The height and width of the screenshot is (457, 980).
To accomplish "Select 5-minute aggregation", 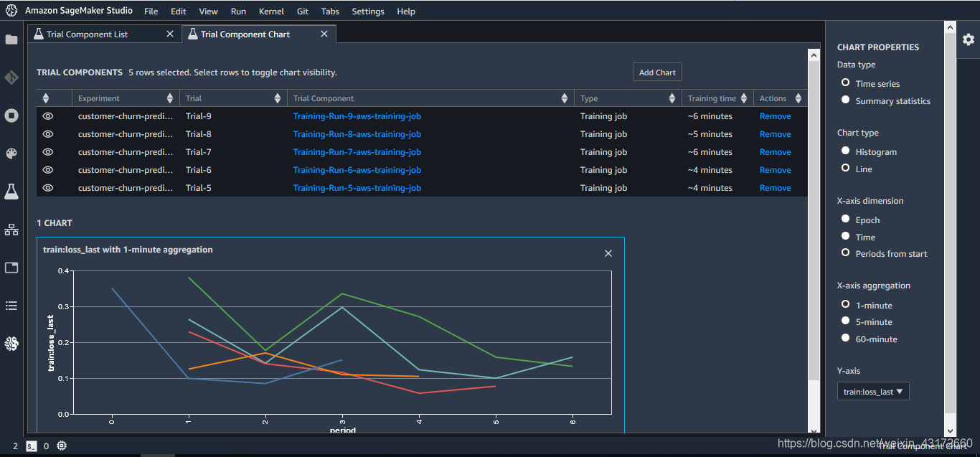I will (x=846, y=321).
